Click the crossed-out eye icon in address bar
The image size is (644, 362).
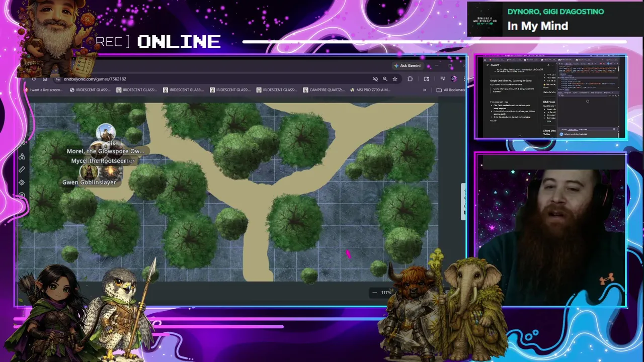pos(375,79)
